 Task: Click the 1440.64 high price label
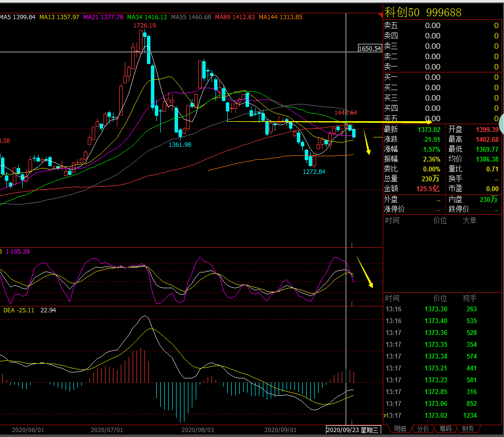(x=346, y=112)
